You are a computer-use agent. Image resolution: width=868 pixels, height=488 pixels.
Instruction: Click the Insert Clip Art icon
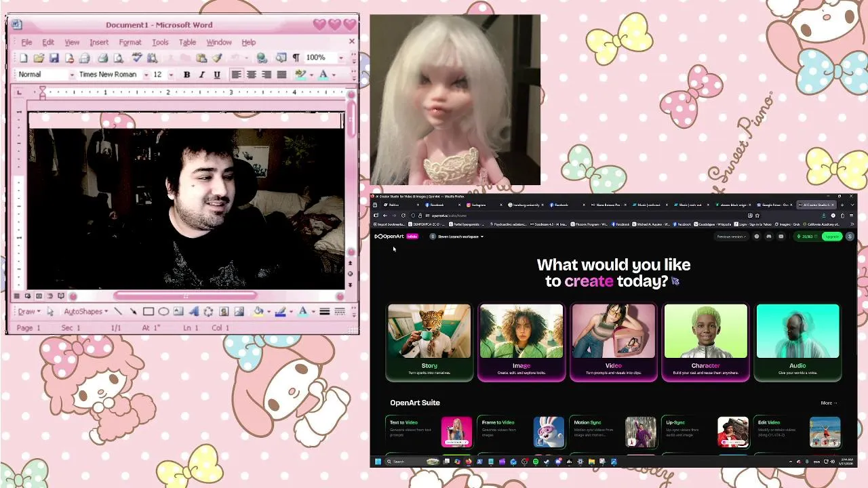pyautogui.click(x=224, y=312)
